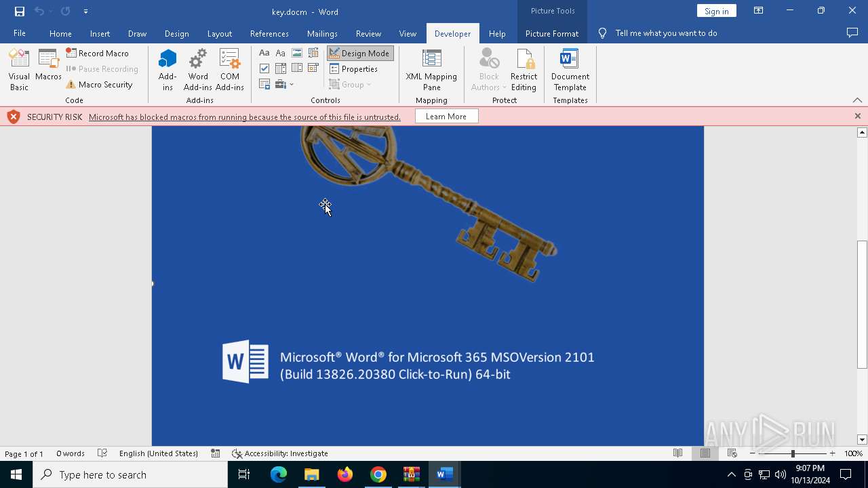Screen dimensions: 868x488
Task: Switch to the Insert tab
Action: click(100, 33)
